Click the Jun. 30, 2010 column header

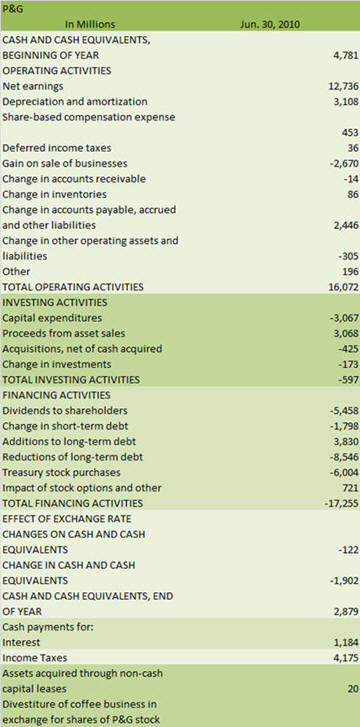269,24
